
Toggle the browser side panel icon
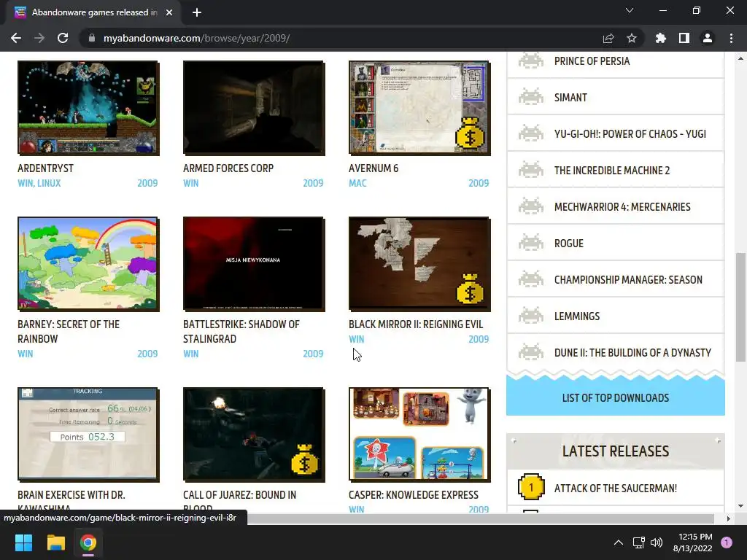pyautogui.click(x=684, y=38)
